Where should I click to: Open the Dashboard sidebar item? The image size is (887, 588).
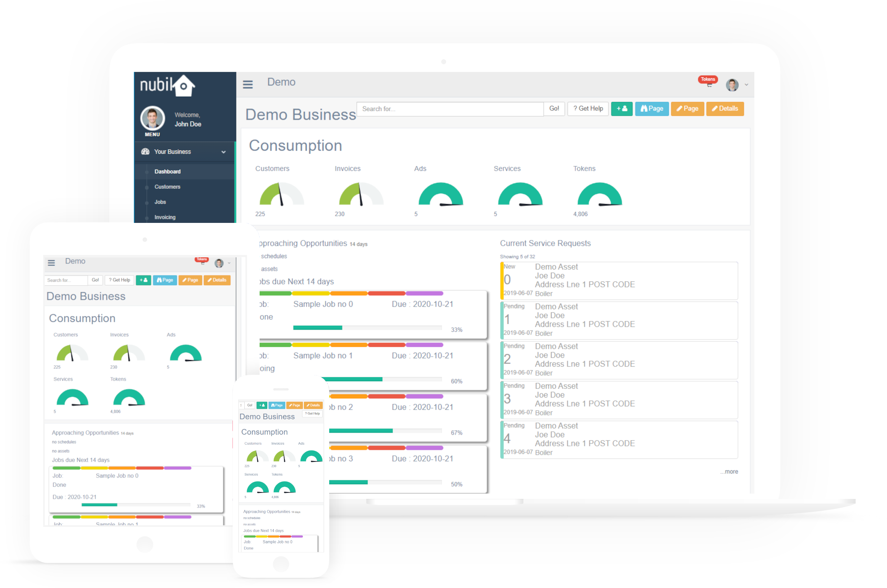click(167, 171)
